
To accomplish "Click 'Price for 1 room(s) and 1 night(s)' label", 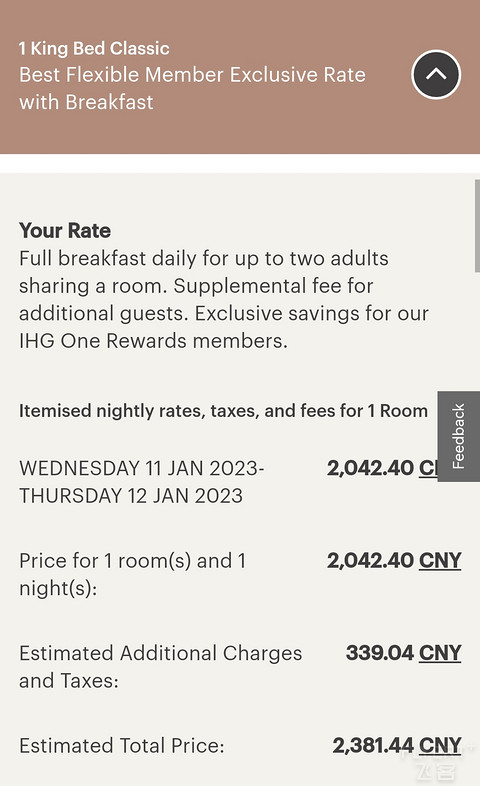I will click(x=133, y=574).
